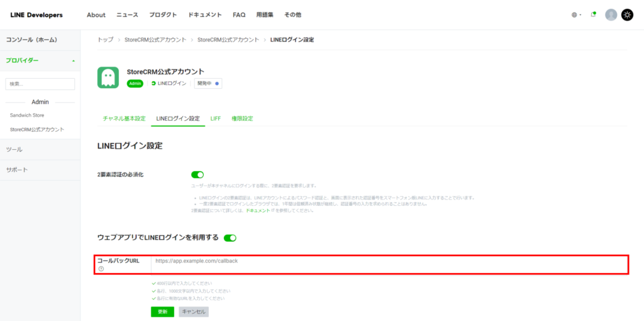Click the green 更新 button
This screenshot has width=644, height=321.
pyautogui.click(x=162, y=312)
